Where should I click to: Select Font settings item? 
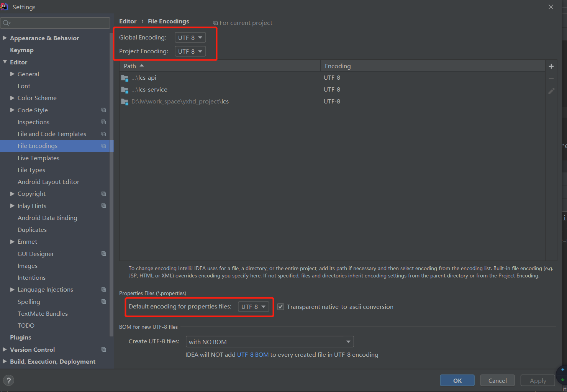tap(24, 86)
